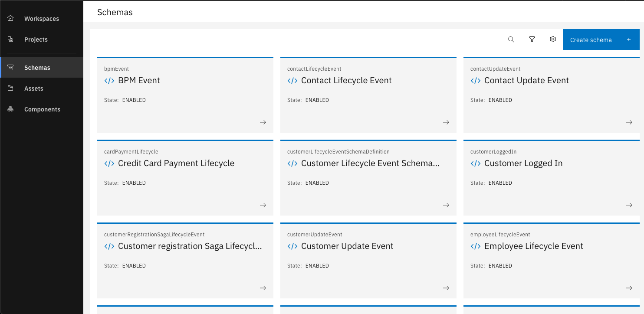Click arrow on Contact Lifecycle Event card
Viewport: 644px width, 314px height.
446,122
